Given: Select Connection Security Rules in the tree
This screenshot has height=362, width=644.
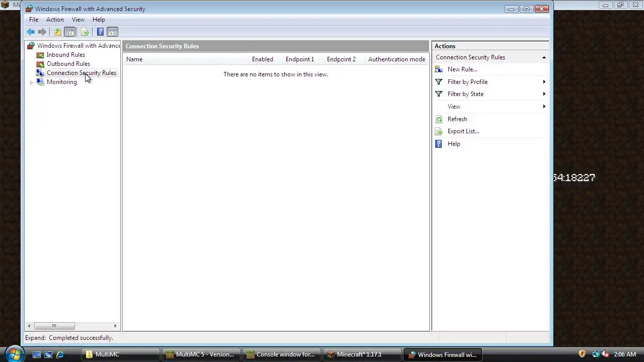Looking at the screenshot, I should (82, 73).
